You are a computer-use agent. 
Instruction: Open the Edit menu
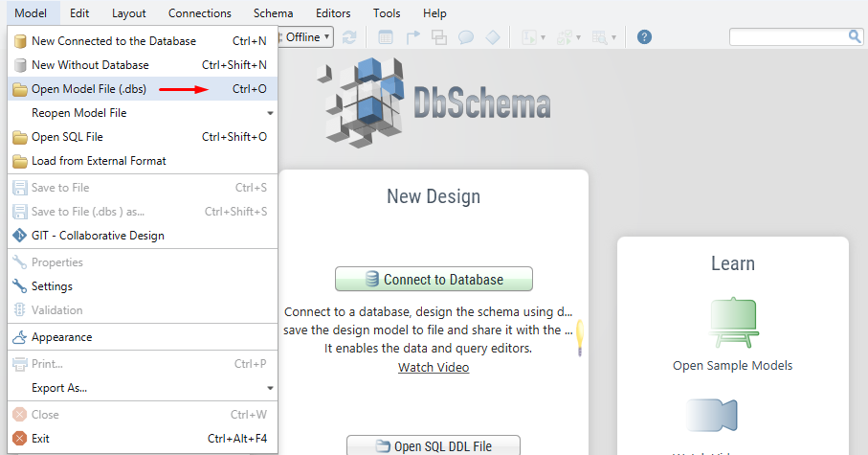tap(79, 12)
